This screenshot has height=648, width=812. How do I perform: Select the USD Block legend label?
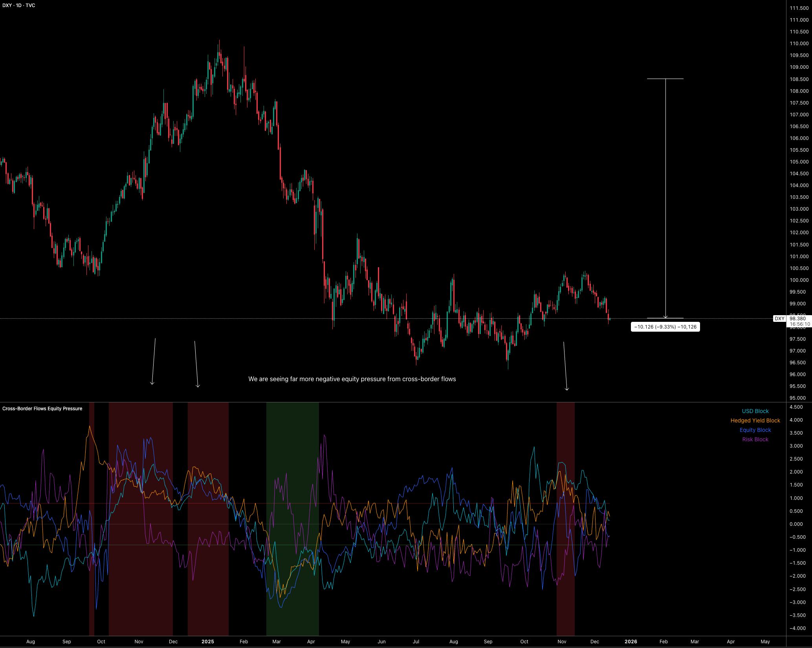(755, 411)
